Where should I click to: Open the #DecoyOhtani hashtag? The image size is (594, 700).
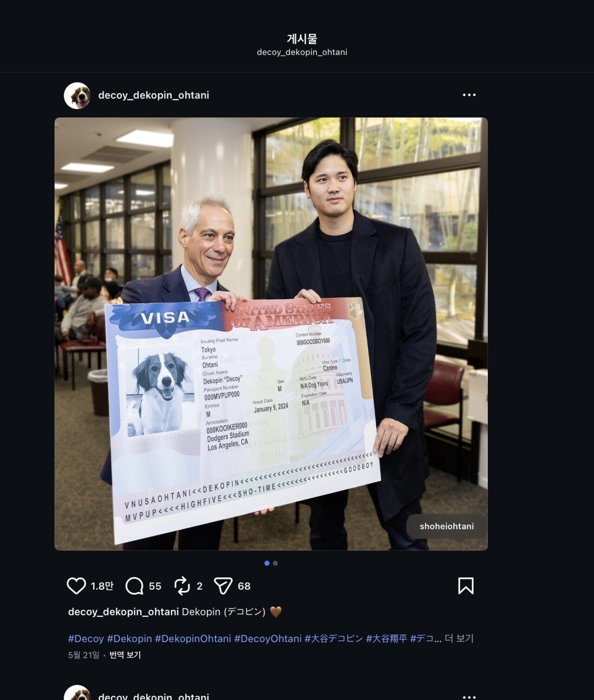tap(268, 639)
